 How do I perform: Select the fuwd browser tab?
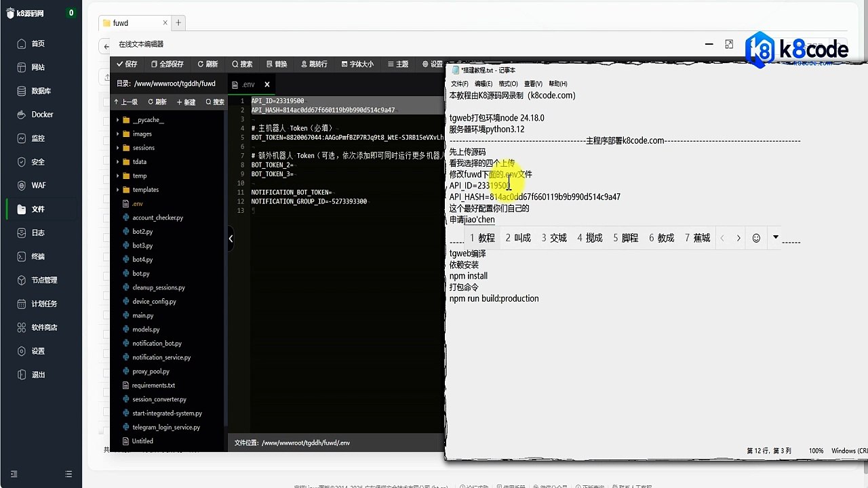(x=135, y=23)
